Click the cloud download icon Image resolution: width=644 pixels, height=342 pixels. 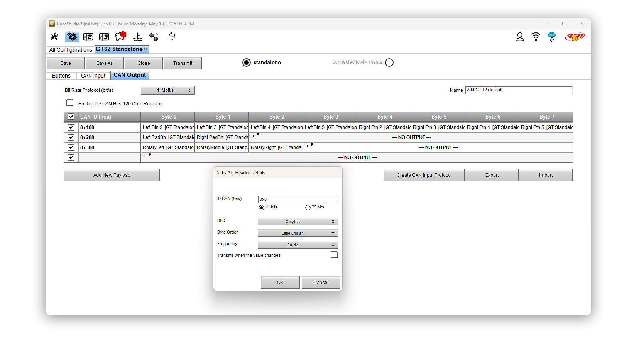(552, 37)
